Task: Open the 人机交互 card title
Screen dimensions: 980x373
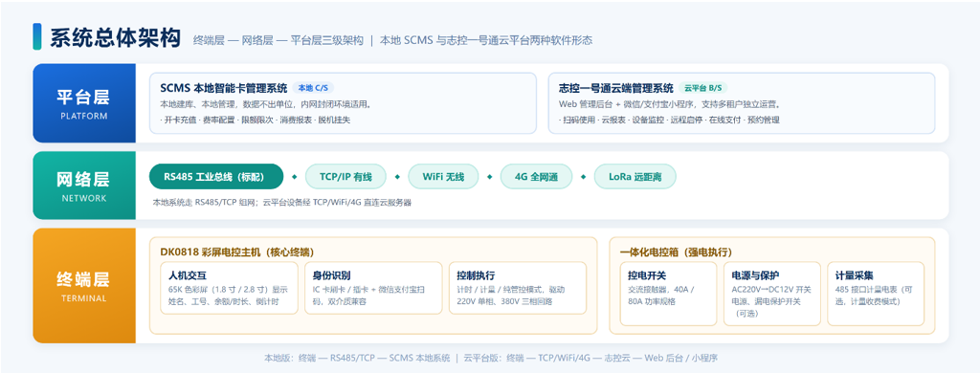Action: (x=188, y=275)
